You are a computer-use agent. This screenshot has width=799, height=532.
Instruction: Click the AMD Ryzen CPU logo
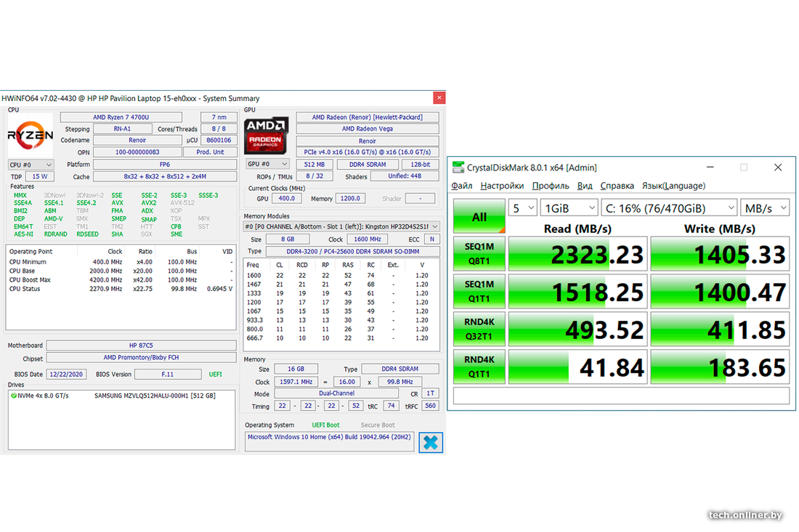(31, 135)
